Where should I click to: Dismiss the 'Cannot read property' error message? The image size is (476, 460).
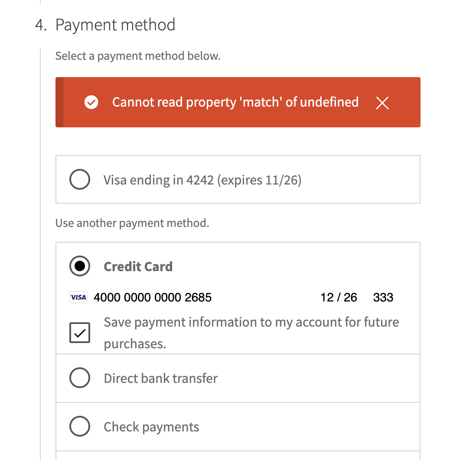click(x=382, y=103)
